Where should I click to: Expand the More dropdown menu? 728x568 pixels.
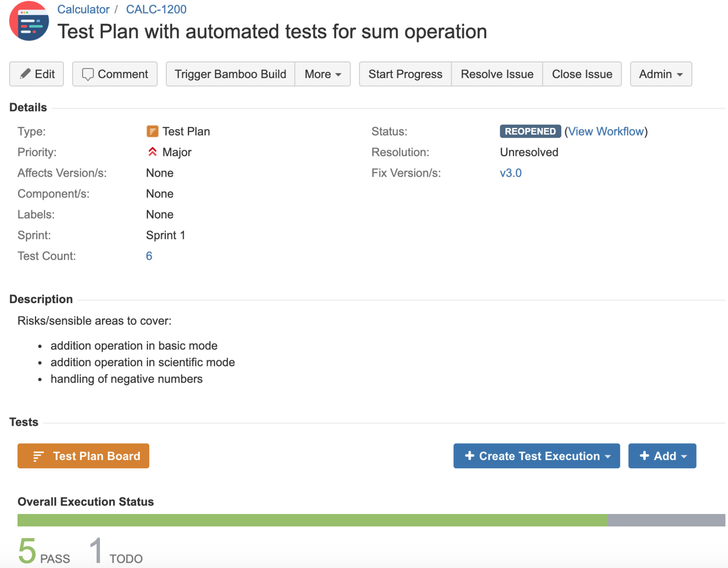[x=322, y=74]
